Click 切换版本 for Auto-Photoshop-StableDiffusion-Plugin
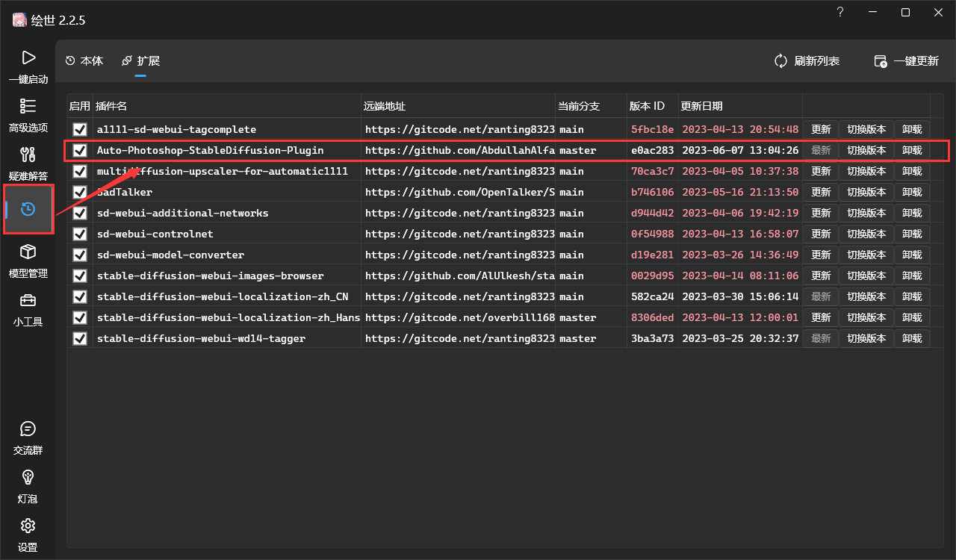 pyautogui.click(x=866, y=150)
